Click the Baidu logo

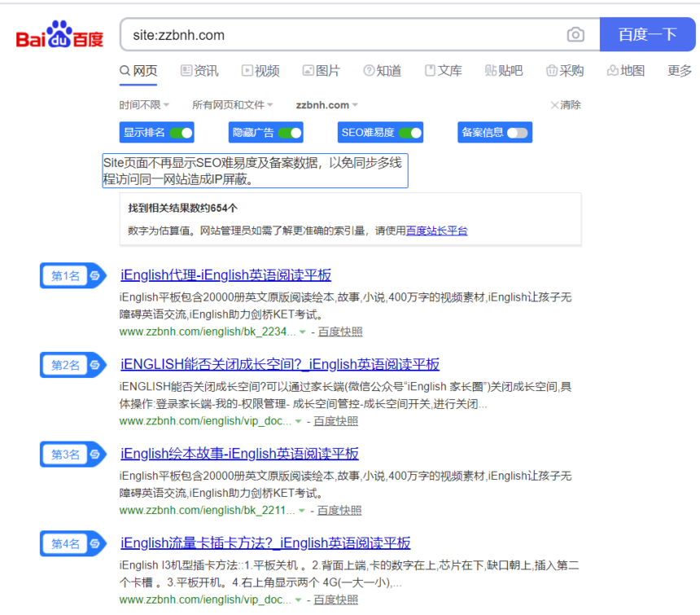(59, 34)
